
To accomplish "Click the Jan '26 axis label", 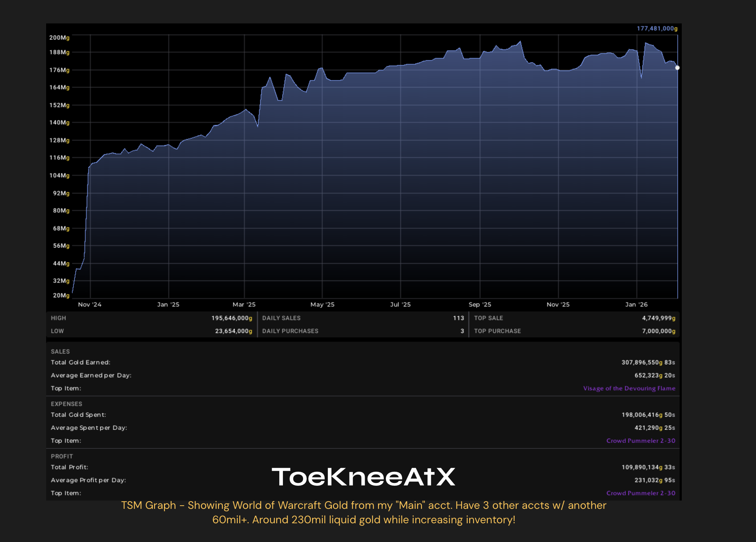I will (636, 305).
